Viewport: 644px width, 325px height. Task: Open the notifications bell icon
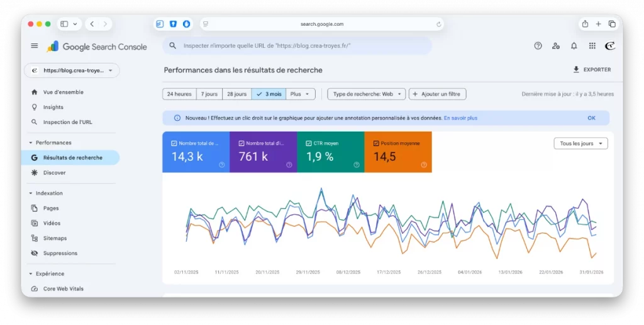point(574,46)
